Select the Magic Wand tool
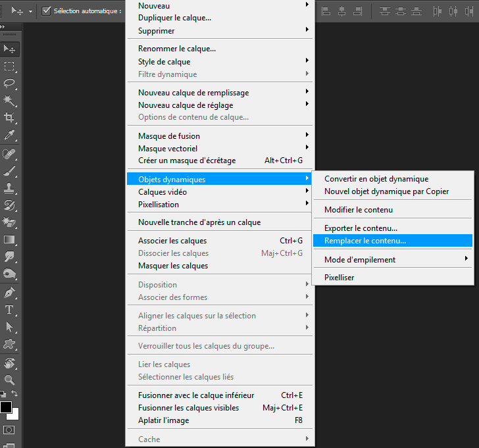Image resolution: width=479 pixels, height=448 pixels. coord(10,100)
